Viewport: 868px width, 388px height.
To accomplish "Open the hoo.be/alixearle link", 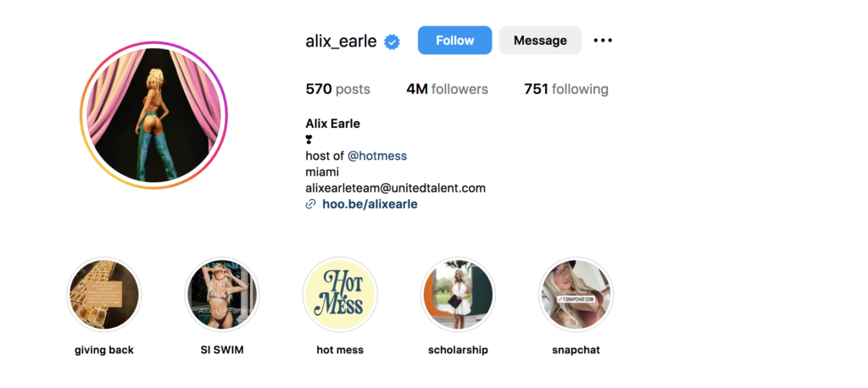I will tap(370, 204).
